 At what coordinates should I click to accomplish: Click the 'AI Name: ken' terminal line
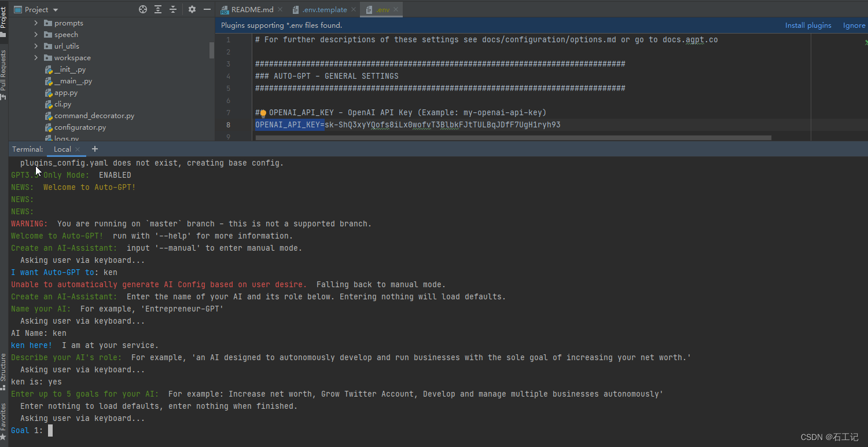(39, 333)
